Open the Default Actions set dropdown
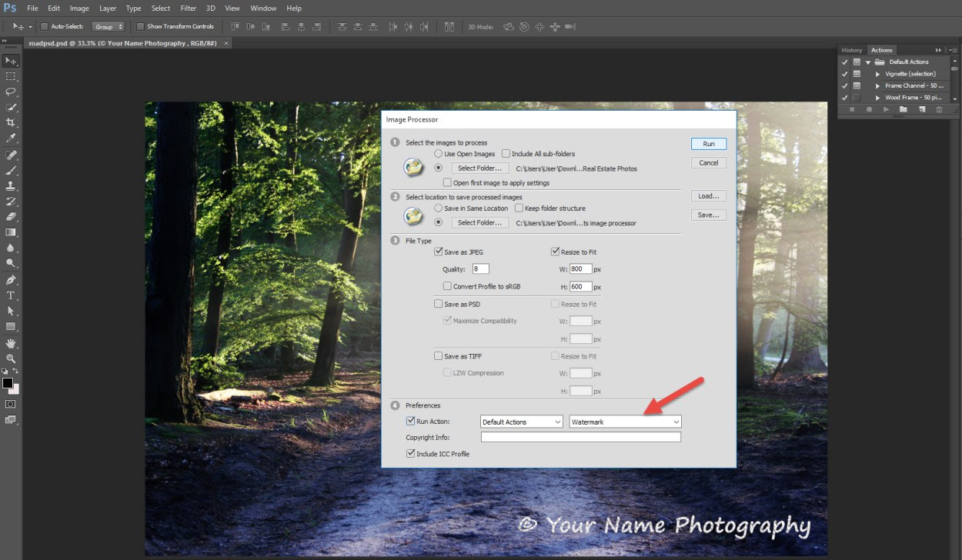This screenshot has height=560, width=962. [522, 422]
